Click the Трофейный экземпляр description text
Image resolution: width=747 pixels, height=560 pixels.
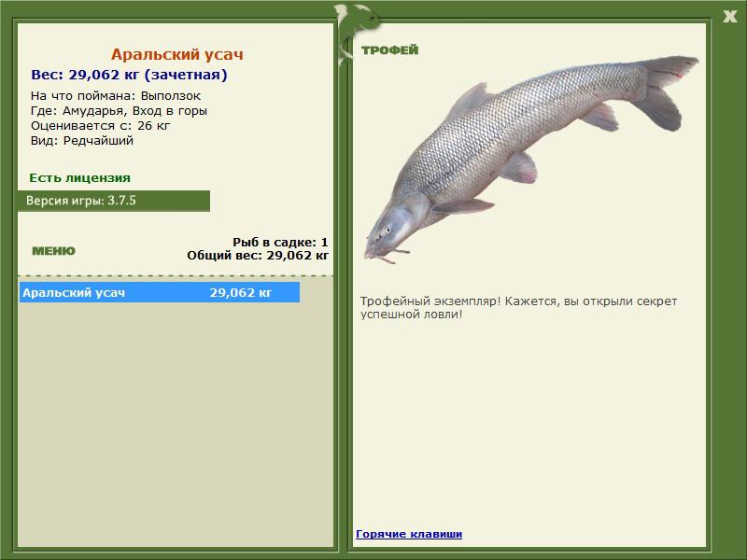pos(518,308)
